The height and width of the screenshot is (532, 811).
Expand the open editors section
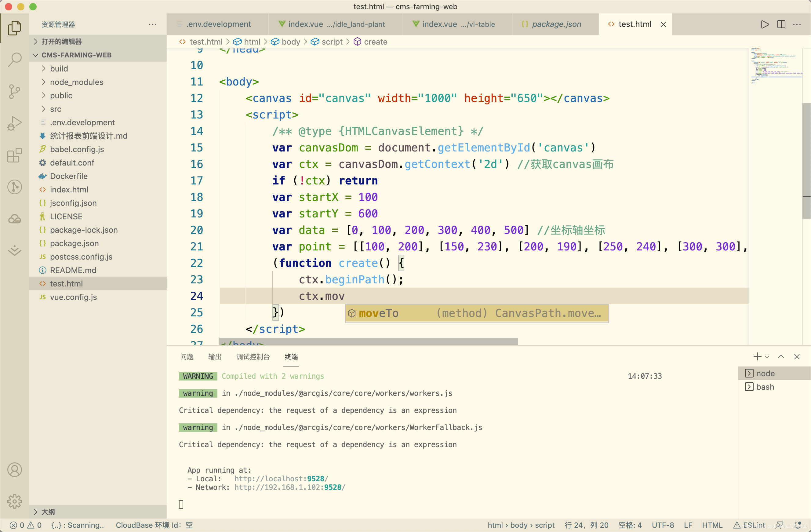tap(98, 42)
